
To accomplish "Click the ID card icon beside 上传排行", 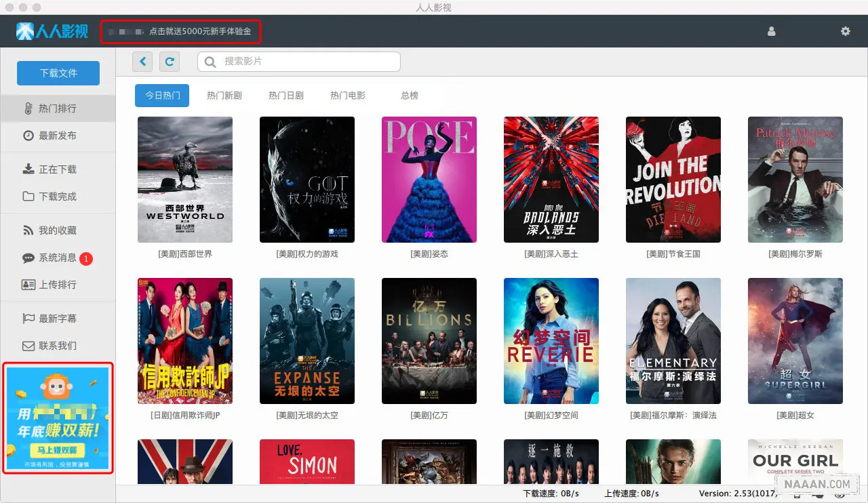I will coord(28,285).
